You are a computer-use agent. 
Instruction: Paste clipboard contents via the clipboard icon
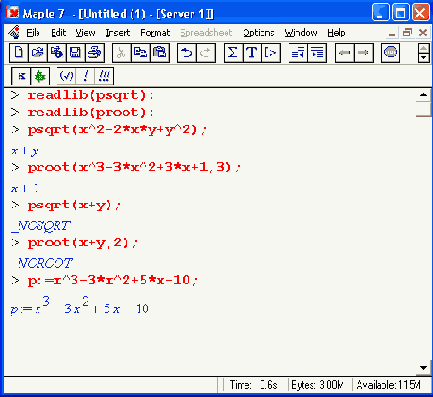[160, 53]
